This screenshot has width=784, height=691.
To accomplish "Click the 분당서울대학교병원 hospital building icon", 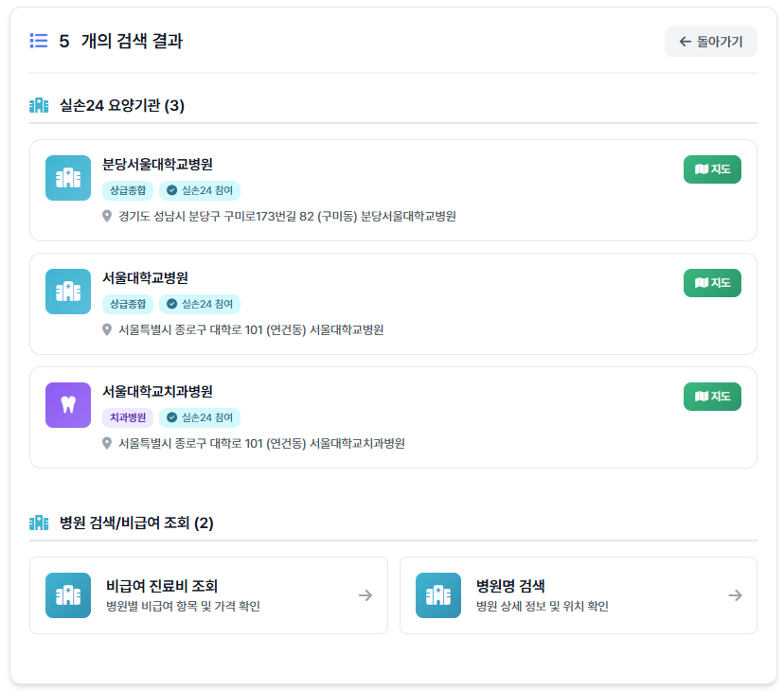I will [x=68, y=178].
